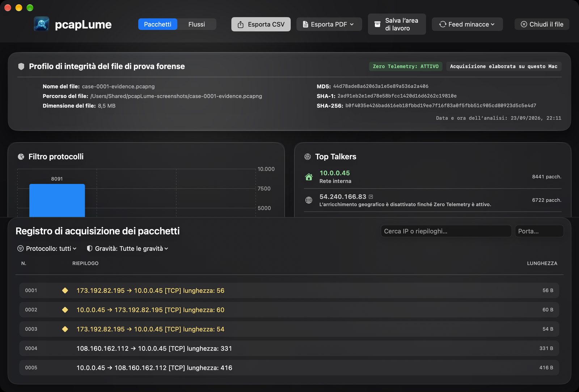This screenshot has width=579, height=392.
Task: Select packet row 173.192.82.195 → 10.0.0.45 lunghezza: 56
Action: click(x=289, y=290)
